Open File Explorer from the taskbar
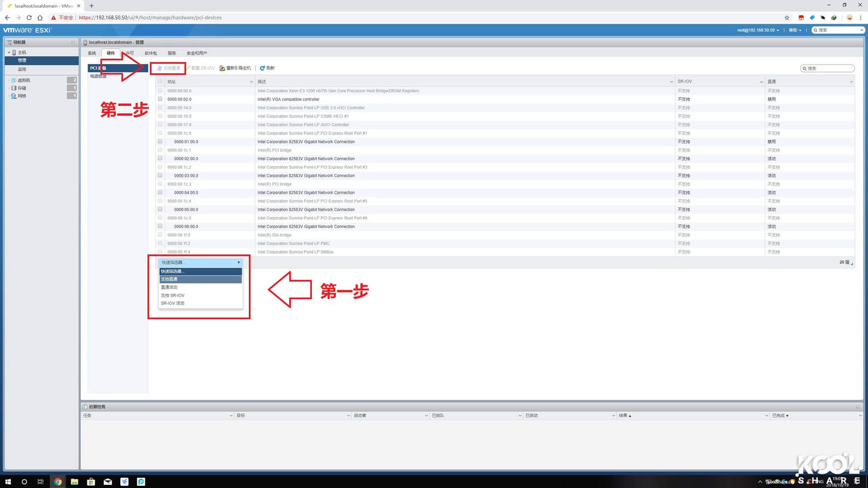868x488 pixels. [x=74, y=481]
